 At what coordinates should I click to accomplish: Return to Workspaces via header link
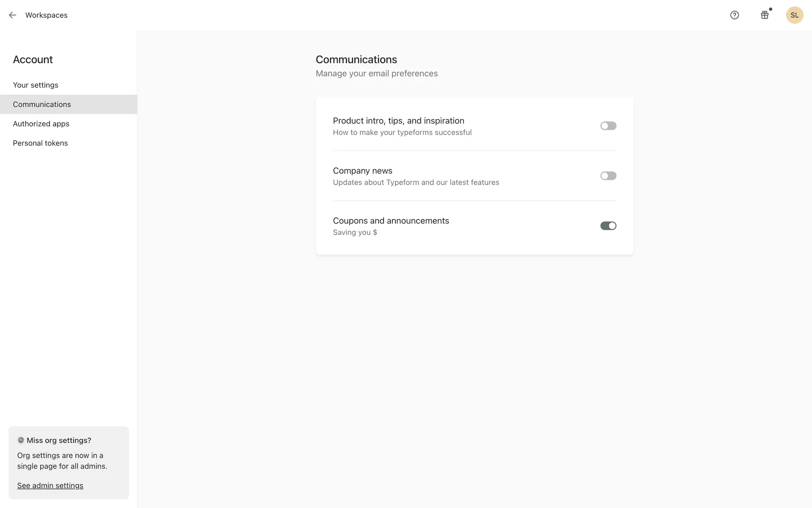point(47,15)
